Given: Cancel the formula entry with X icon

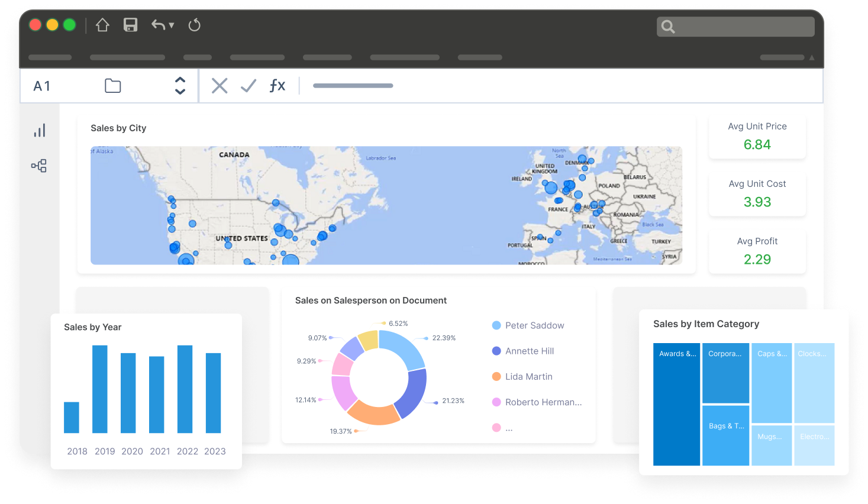Looking at the screenshot, I should [x=220, y=86].
